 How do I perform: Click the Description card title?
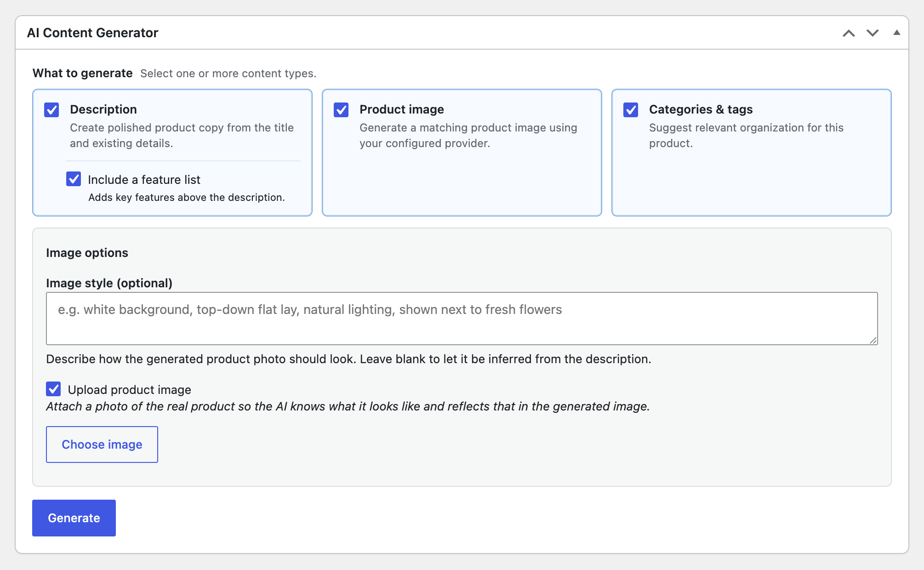pyautogui.click(x=103, y=109)
